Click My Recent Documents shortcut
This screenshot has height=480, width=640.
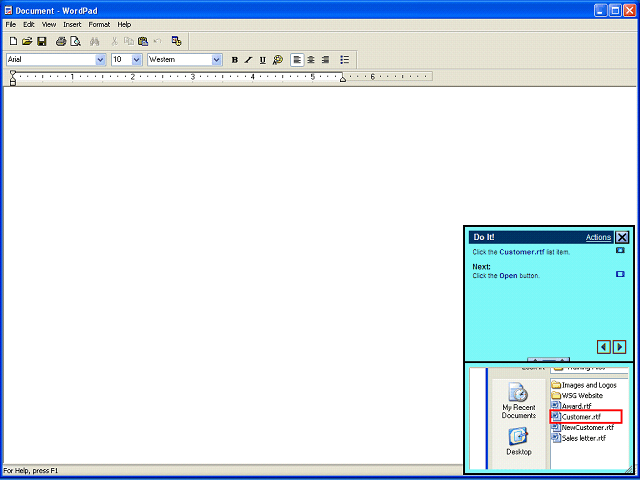tap(519, 401)
